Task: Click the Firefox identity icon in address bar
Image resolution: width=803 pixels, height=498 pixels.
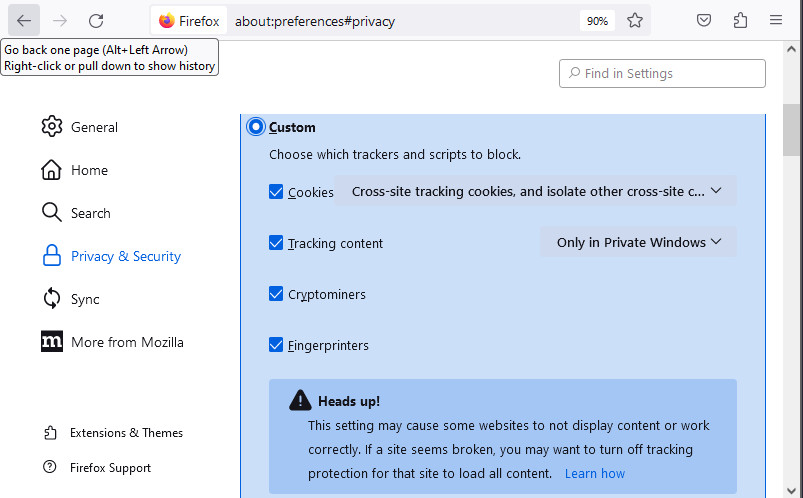Action: pyautogui.click(x=166, y=20)
